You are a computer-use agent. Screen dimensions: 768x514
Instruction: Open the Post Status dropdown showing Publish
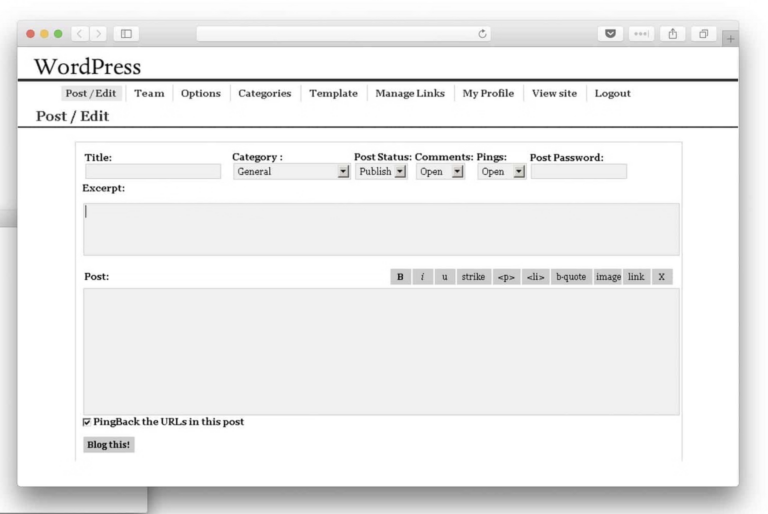pos(381,171)
